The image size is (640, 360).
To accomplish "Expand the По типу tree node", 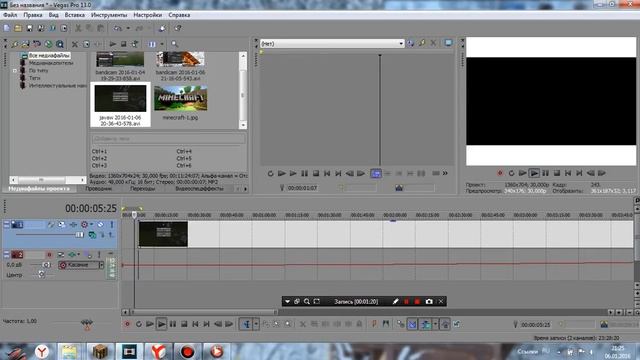I will [15, 71].
